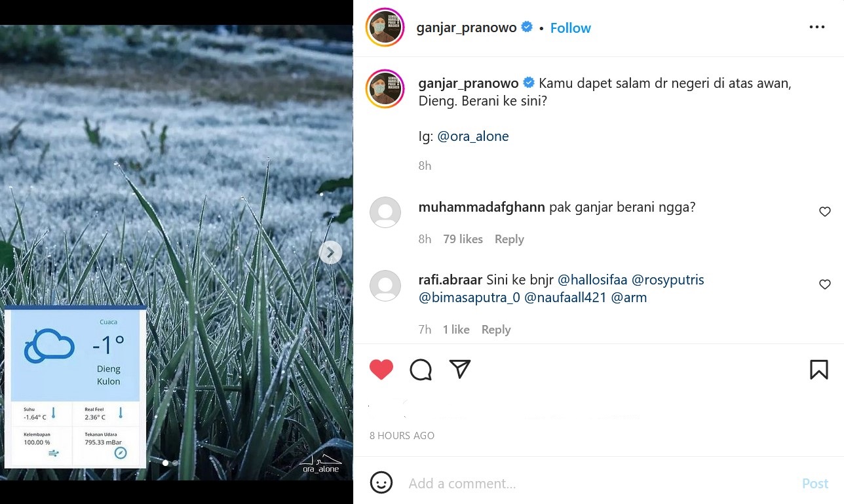Open @hallosifaa mention link
Image resolution: width=844 pixels, height=504 pixels.
(592, 280)
